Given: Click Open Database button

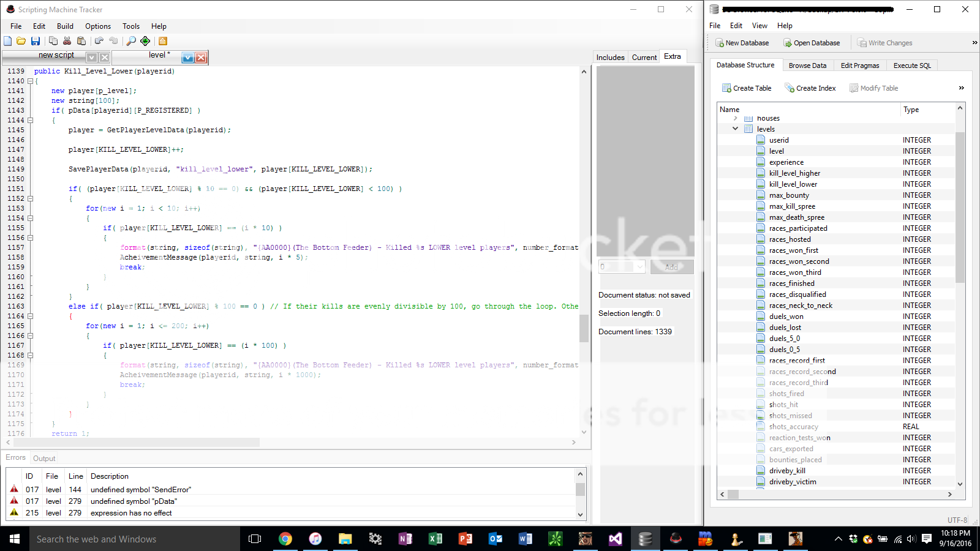Looking at the screenshot, I should (812, 43).
